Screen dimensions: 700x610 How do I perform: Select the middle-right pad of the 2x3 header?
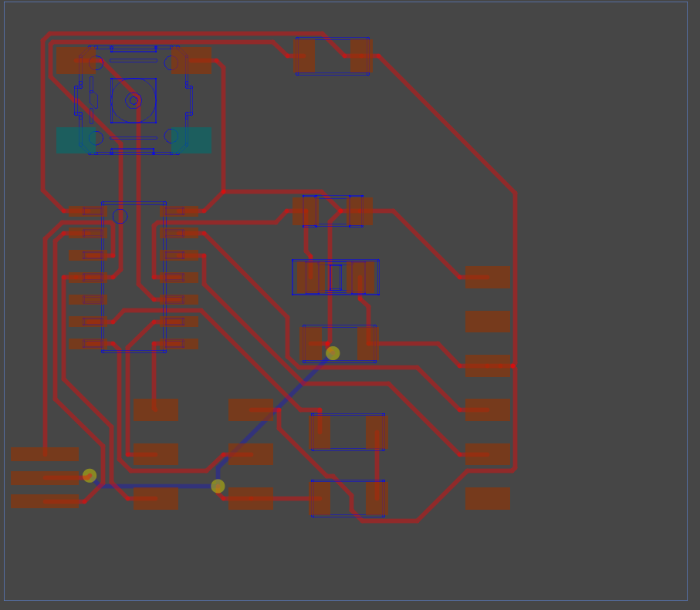[251, 454]
